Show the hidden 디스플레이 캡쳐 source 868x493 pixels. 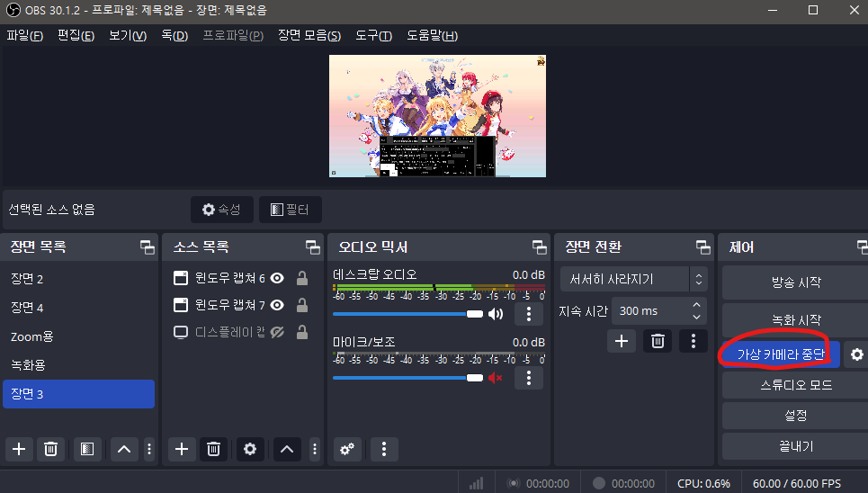(x=277, y=332)
